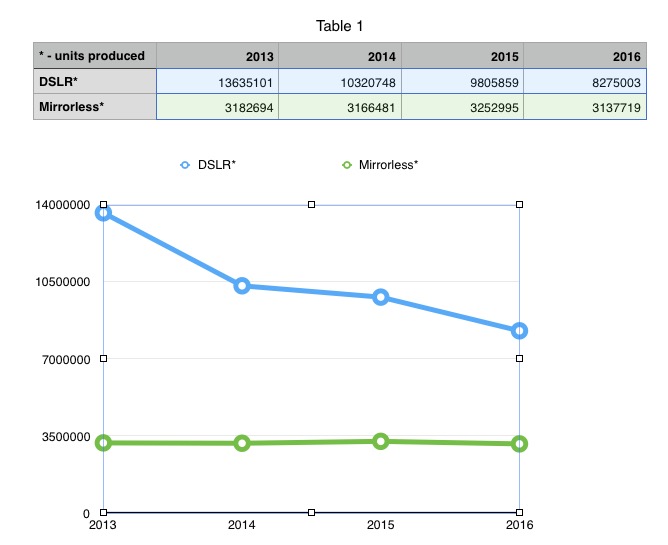Click the 2014 x-axis label
This screenshot has height=545, width=668.
point(242,525)
